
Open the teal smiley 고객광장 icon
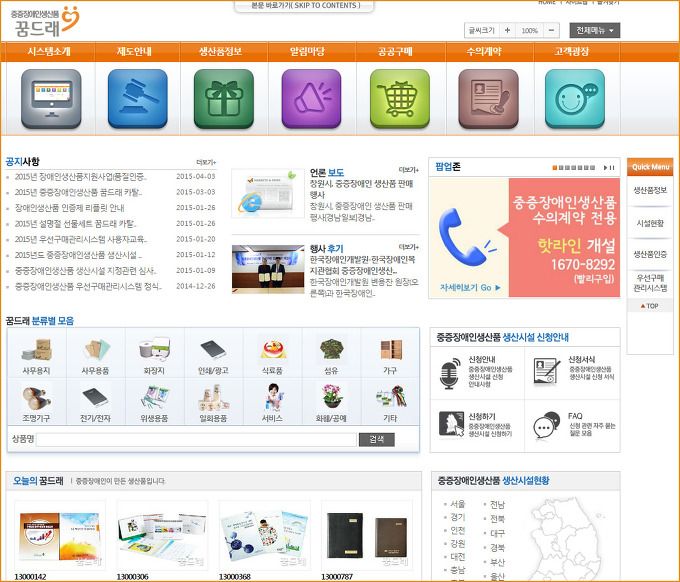(x=575, y=99)
